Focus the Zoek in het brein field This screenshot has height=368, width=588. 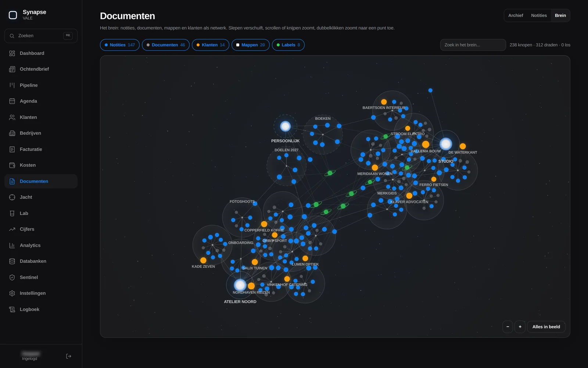(x=473, y=45)
